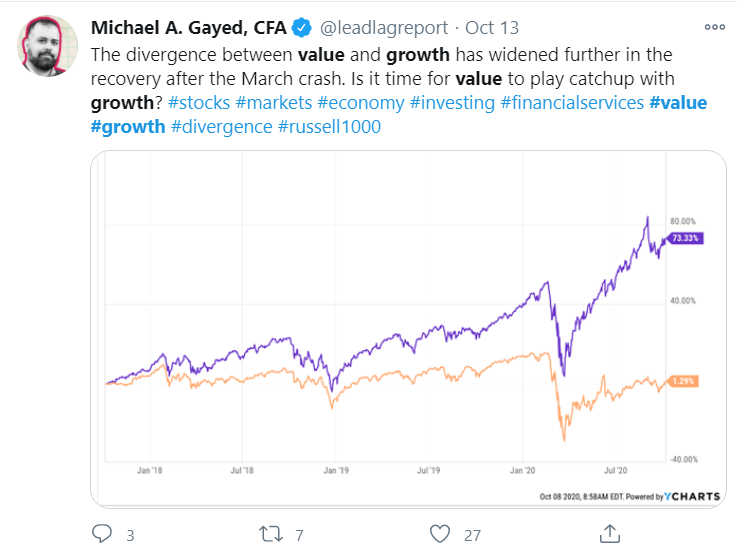Screen dimensions: 737x545
Task: Open the Oct 13 tweet timestamp
Action: point(492,28)
